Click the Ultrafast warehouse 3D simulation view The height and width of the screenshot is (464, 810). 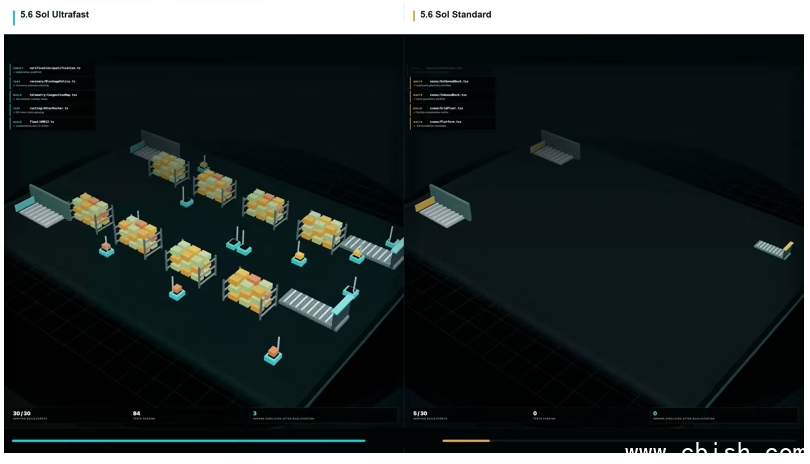[x=204, y=243]
